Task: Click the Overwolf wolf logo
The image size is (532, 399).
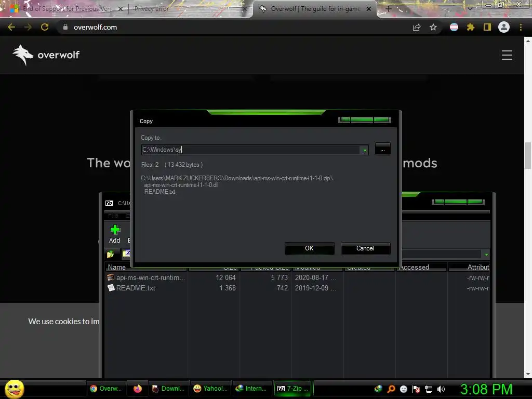Action: (23, 55)
